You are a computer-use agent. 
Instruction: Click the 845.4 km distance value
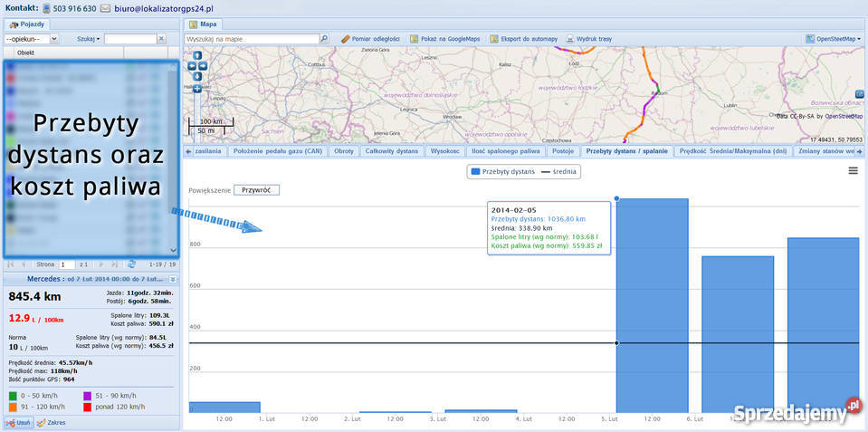click(x=34, y=296)
